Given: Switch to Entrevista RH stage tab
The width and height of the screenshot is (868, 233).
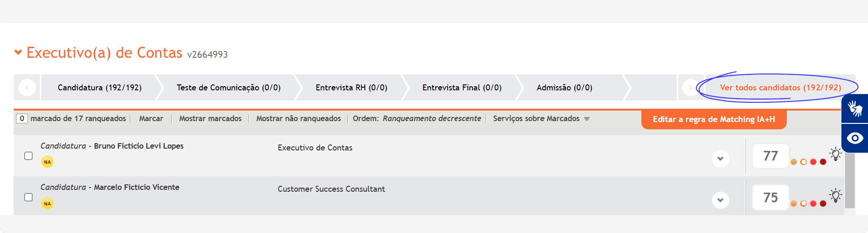Looking at the screenshot, I should [x=351, y=88].
